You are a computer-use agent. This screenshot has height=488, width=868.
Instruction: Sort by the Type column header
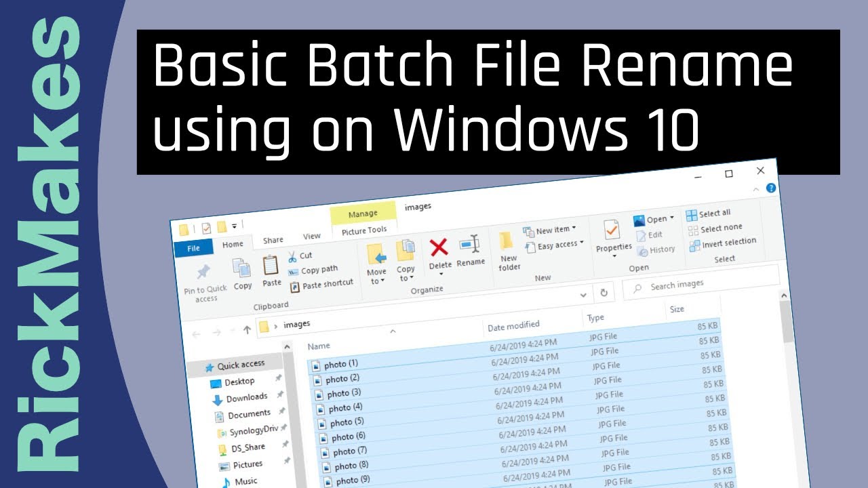pos(595,317)
